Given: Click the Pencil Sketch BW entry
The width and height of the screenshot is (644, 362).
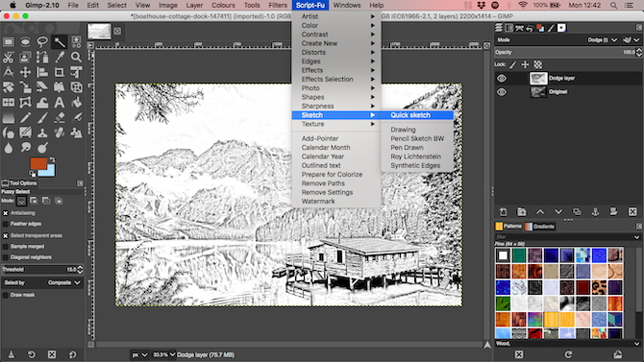Looking at the screenshot, I should pyautogui.click(x=417, y=138).
